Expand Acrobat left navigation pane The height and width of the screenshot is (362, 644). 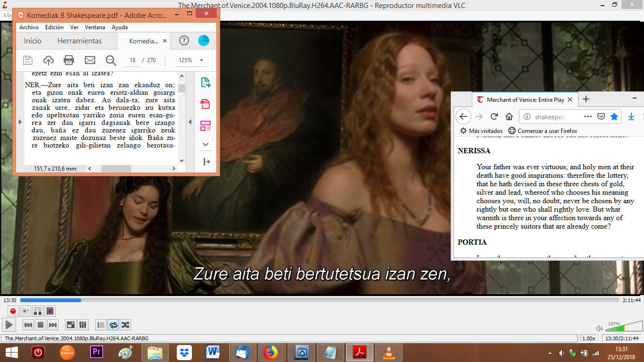click(x=20, y=122)
